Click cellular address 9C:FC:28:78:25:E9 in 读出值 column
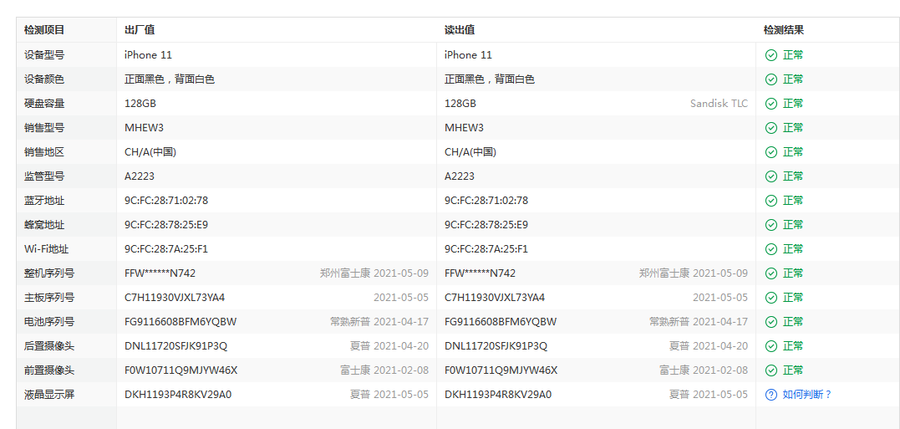The image size is (900, 429). click(x=486, y=225)
